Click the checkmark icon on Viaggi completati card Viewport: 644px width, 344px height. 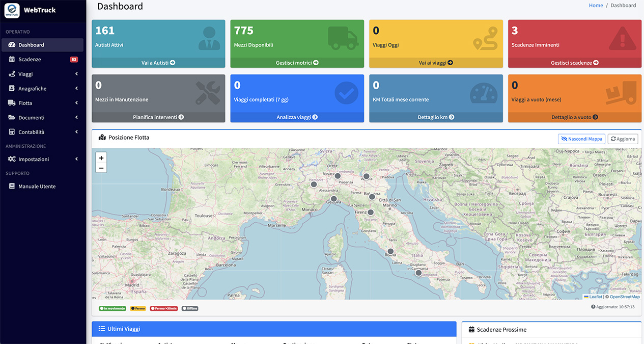pyautogui.click(x=347, y=93)
